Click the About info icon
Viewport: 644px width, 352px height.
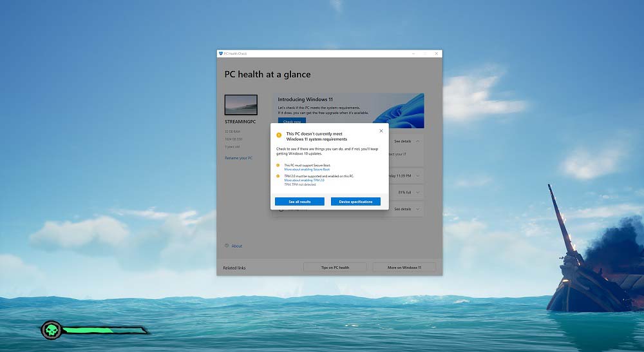pos(227,246)
